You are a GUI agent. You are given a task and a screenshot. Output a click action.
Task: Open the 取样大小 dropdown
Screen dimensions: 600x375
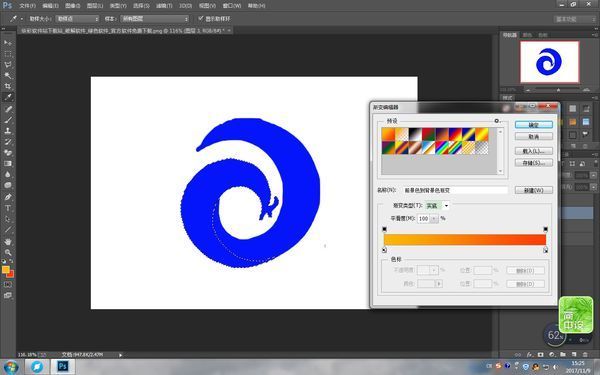(x=78, y=18)
